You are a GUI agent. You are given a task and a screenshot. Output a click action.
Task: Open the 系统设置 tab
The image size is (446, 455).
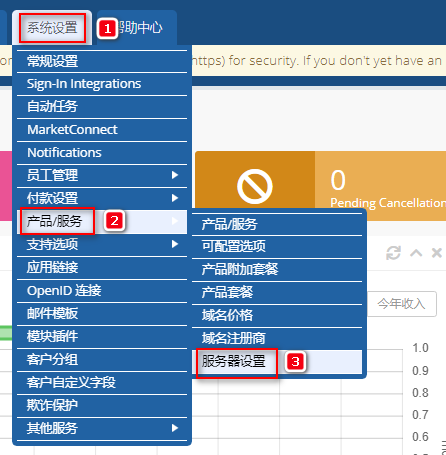[x=52, y=28]
